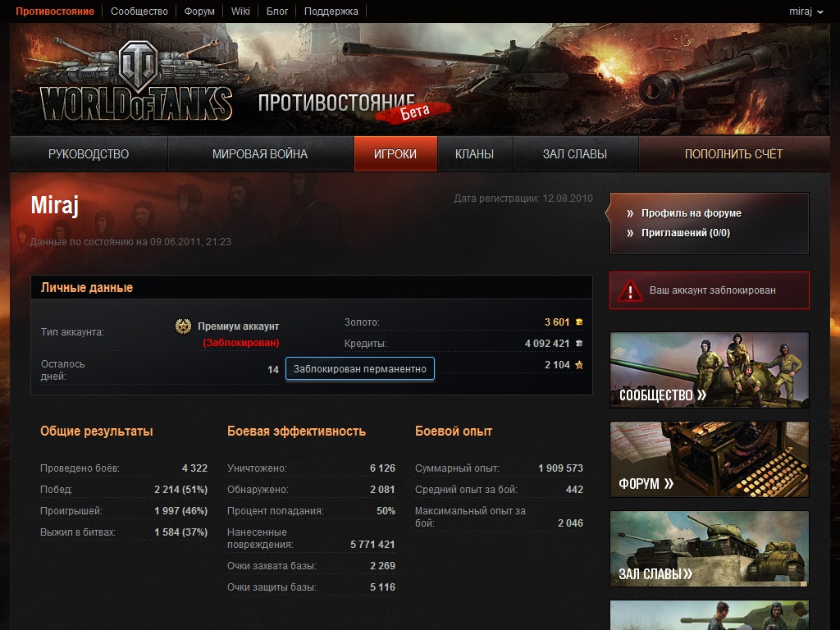This screenshot has width=840, height=630.
Task: Switch to the Кланы tab
Action: coord(475,154)
